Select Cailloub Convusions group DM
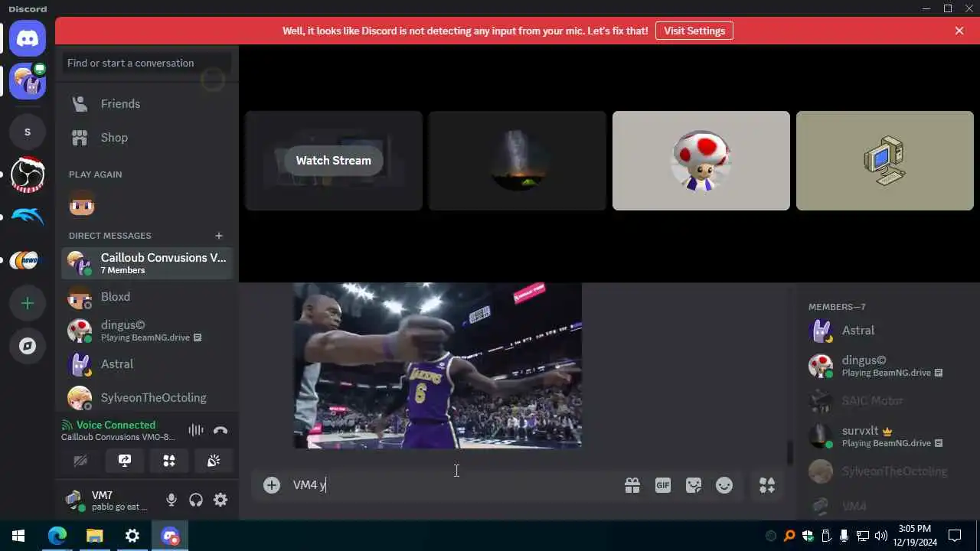Viewport: 980px width, 551px height. coord(147,263)
